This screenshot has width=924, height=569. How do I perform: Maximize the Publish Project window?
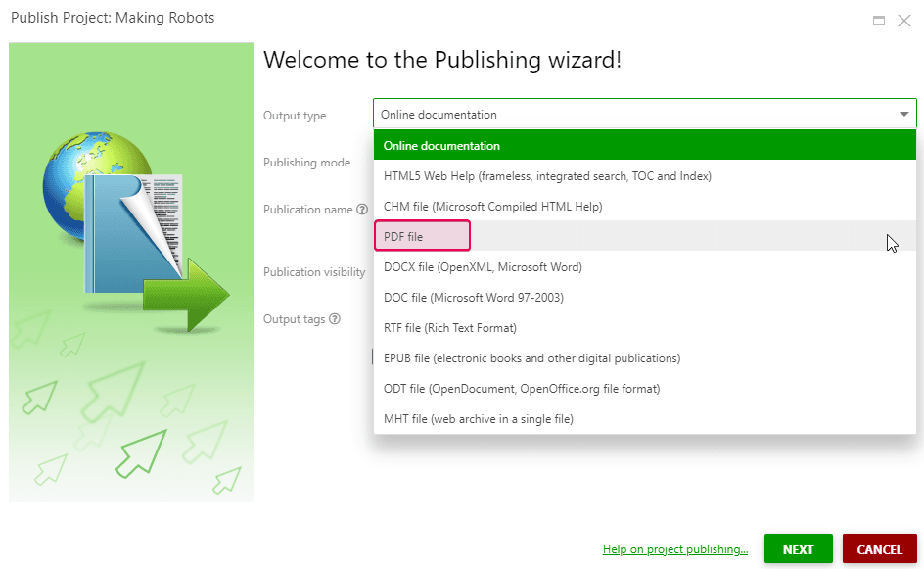pyautogui.click(x=879, y=20)
